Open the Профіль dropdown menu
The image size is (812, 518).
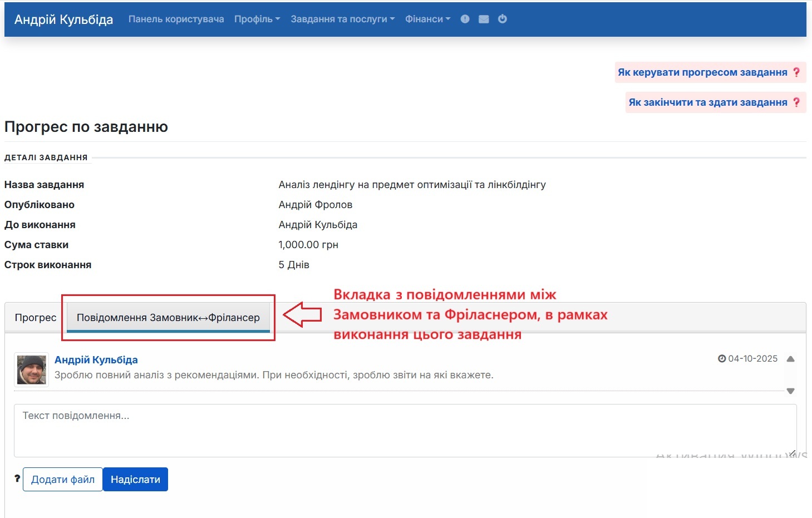click(x=257, y=18)
